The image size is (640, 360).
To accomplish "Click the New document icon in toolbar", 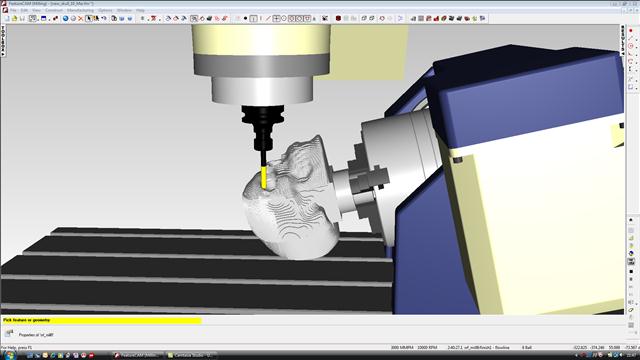I will [7, 18].
